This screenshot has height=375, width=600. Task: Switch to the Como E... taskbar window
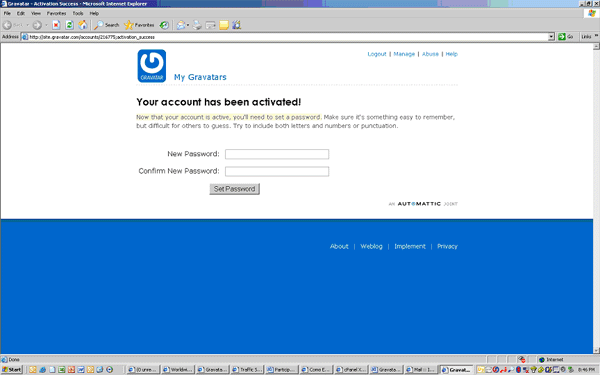[316, 370]
